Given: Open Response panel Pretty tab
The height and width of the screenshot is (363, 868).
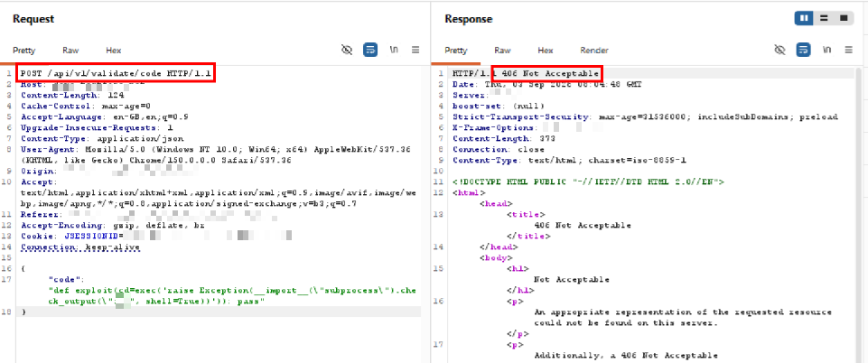Looking at the screenshot, I should coord(455,51).
